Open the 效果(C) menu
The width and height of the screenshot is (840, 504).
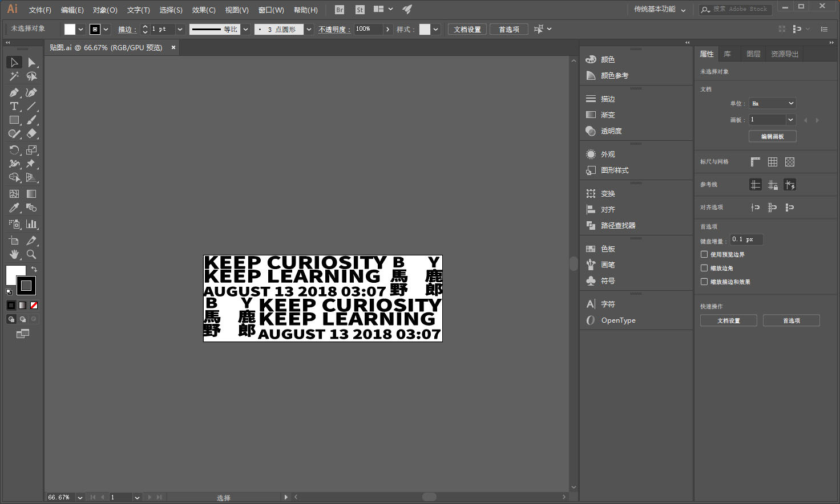pos(204,10)
